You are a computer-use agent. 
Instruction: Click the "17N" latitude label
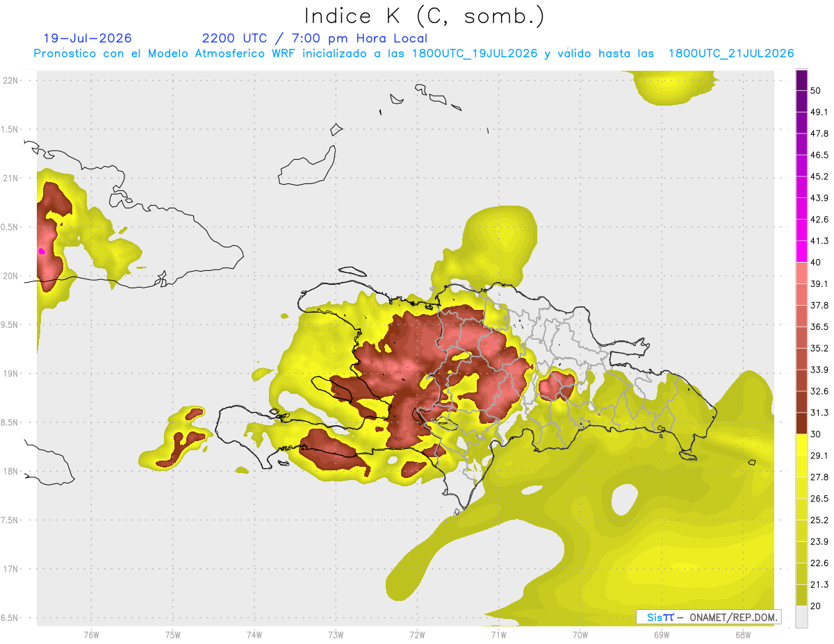[11, 569]
